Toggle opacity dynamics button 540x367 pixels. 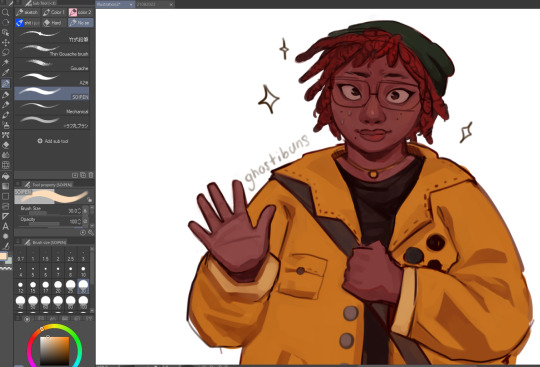(85, 221)
